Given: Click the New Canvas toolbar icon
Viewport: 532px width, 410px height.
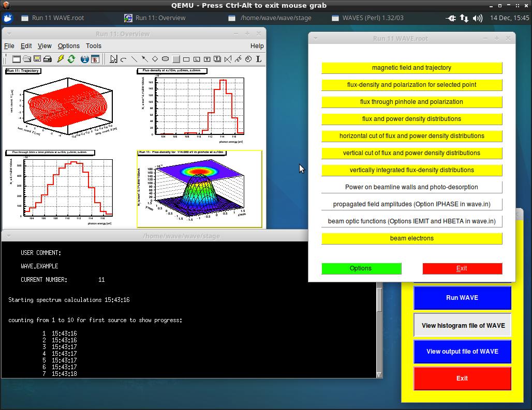Looking at the screenshot, I should [x=16, y=59].
